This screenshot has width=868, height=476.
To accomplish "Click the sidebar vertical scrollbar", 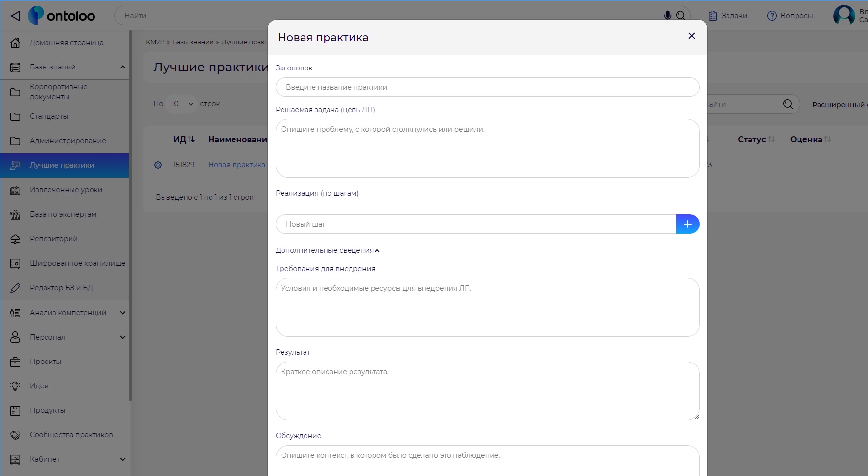I will (x=130, y=216).
